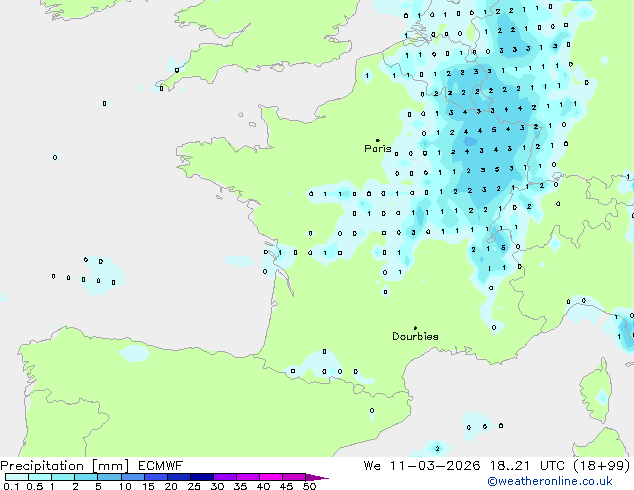Pick the 10–15 mm legend swatch

[132, 477]
